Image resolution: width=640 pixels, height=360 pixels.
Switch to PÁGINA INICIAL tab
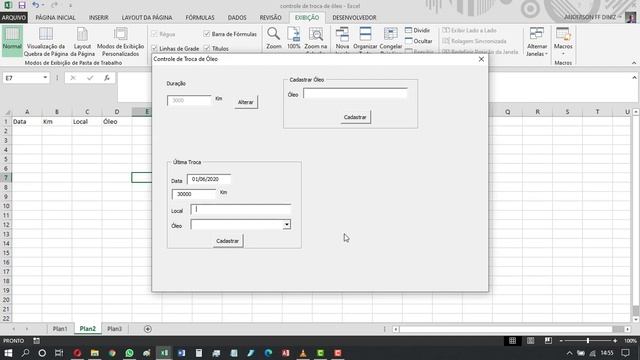pos(56,18)
